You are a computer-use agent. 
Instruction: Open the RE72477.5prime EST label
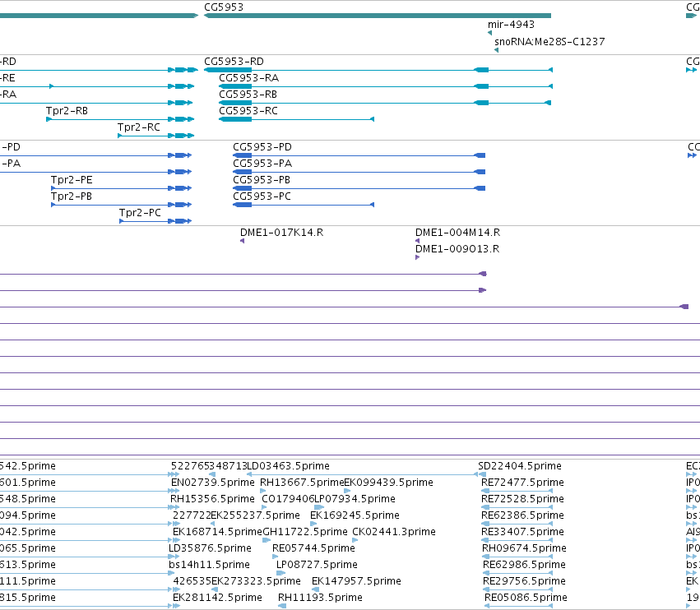coord(522,483)
